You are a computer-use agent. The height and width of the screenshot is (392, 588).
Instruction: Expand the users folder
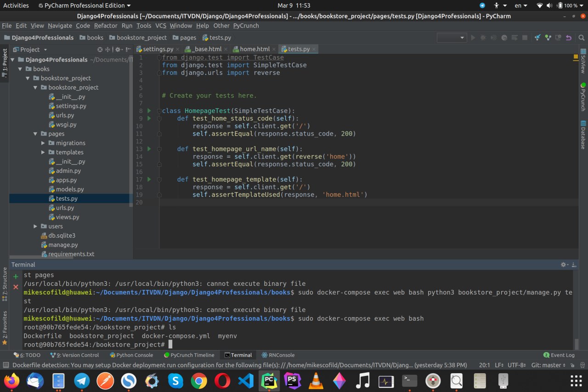(x=35, y=226)
